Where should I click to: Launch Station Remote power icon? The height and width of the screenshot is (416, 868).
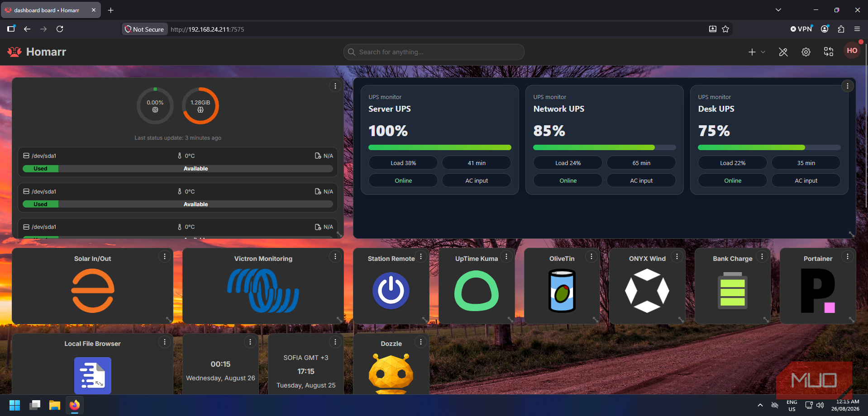[x=391, y=291]
